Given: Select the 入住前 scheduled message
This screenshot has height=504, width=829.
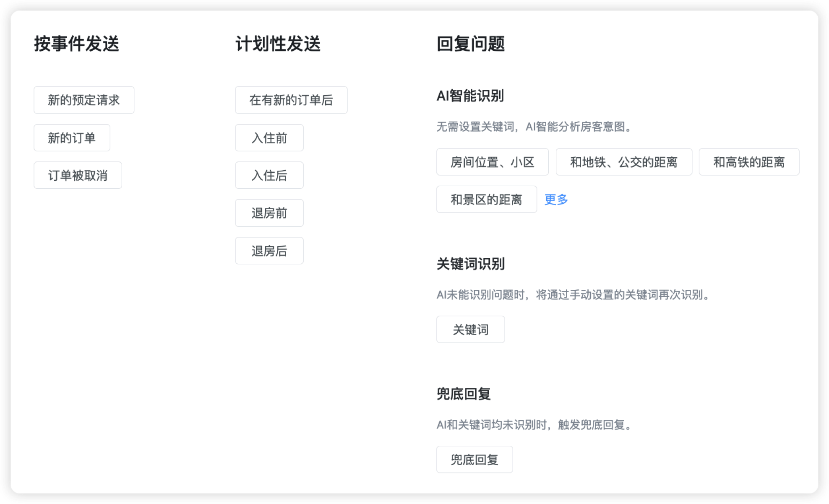Looking at the screenshot, I should [x=269, y=138].
